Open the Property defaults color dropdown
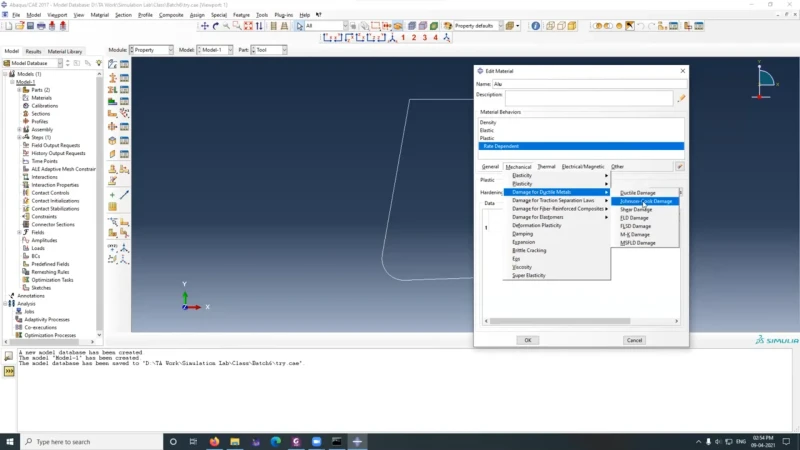Viewport: 800px width, 450px height. [x=478, y=26]
